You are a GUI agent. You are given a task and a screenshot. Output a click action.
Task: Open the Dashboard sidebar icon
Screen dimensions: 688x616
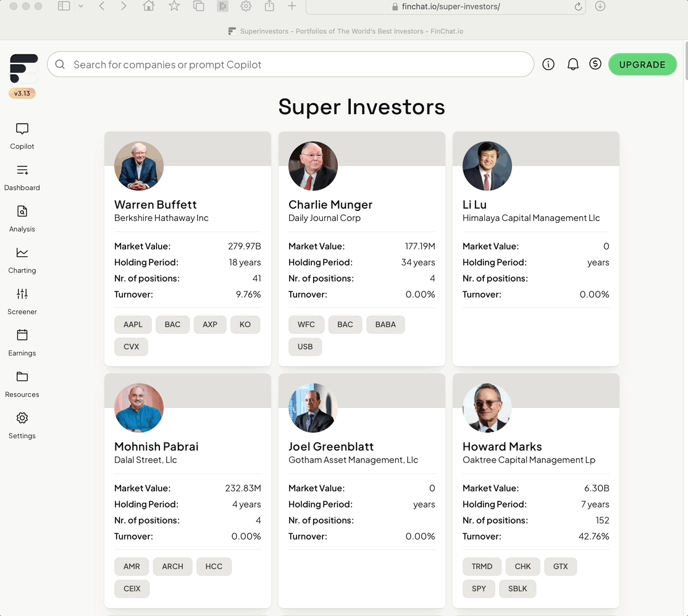point(22,170)
